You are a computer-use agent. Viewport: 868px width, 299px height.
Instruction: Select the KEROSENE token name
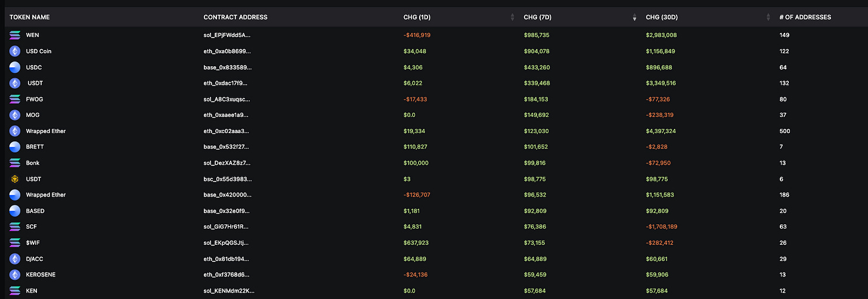[x=41, y=275]
